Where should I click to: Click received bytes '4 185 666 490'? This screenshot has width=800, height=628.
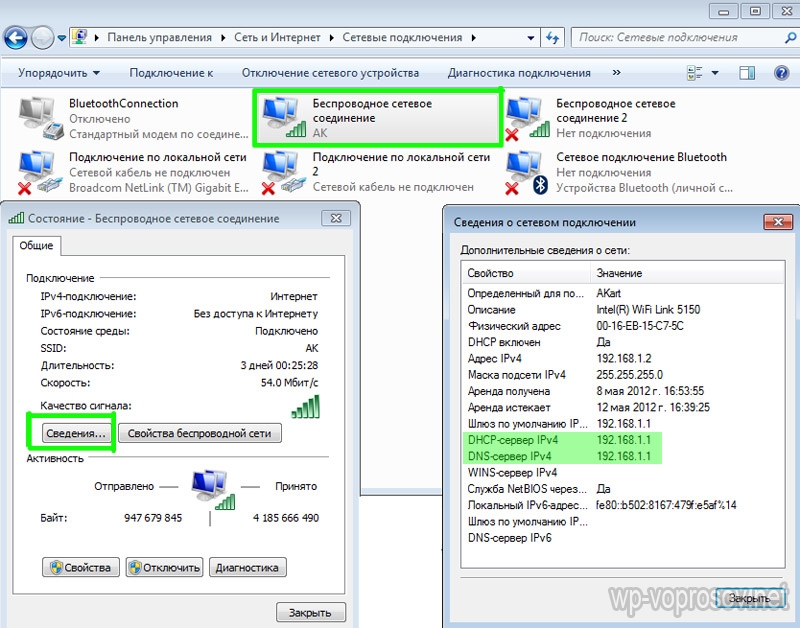click(286, 518)
